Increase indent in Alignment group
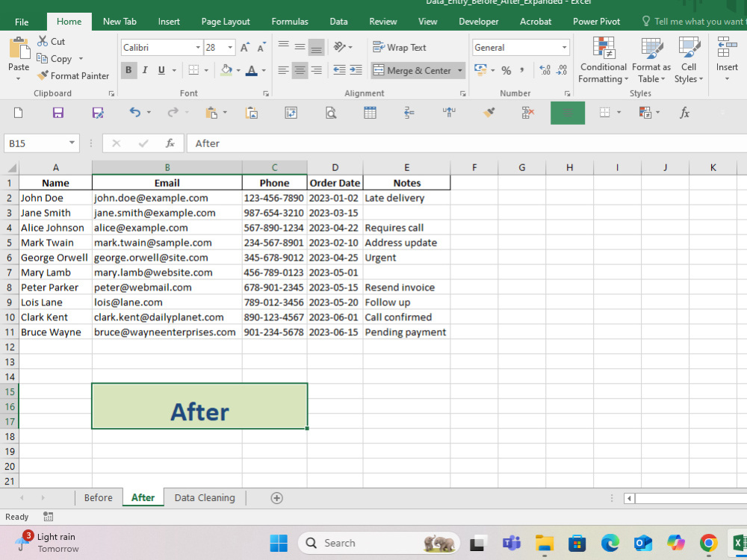747x560 pixels. 356,70
